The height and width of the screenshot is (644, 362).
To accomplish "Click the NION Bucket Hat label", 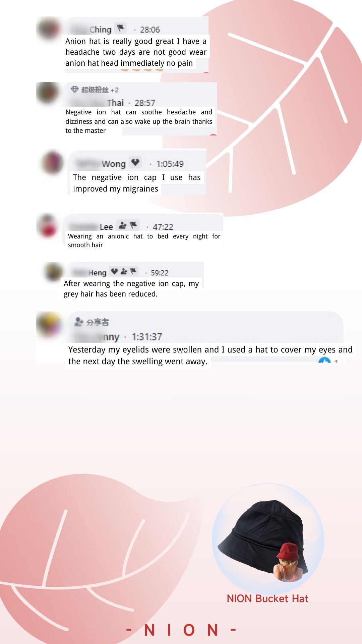I will pos(267,599).
